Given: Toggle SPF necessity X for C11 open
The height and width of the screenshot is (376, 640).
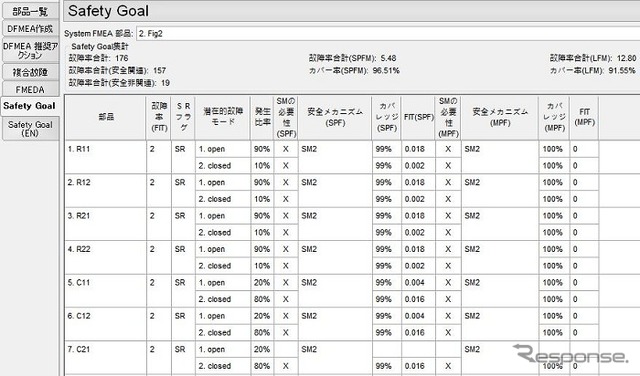Looking at the screenshot, I should tap(286, 283).
